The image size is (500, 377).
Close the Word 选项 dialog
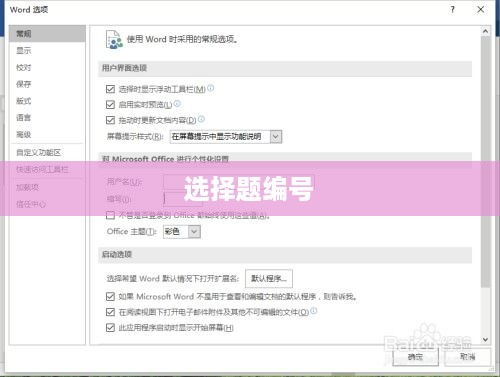[x=481, y=10]
